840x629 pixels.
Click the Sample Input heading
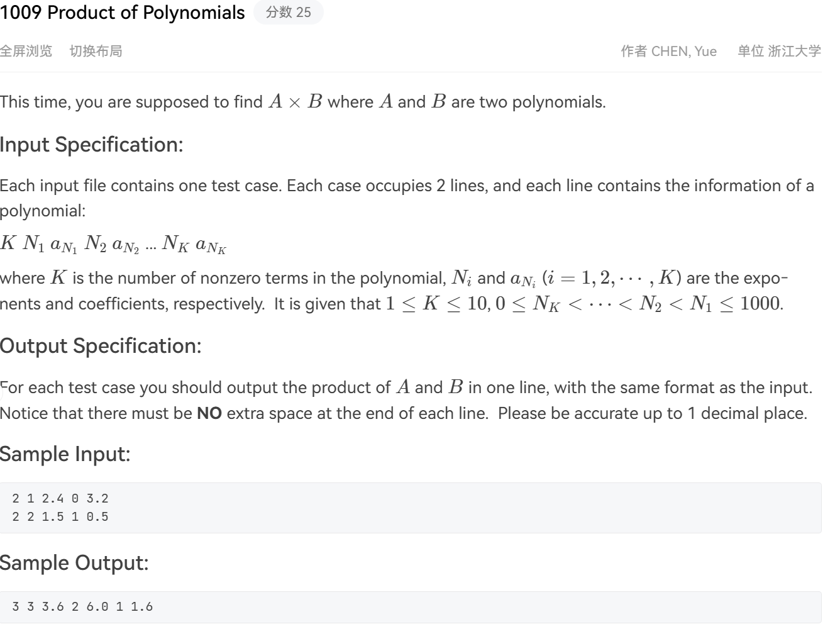click(65, 454)
